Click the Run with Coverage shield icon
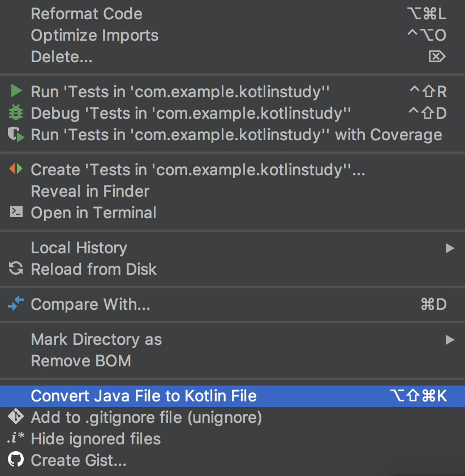This screenshot has height=476, width=465. pos(16,135)
